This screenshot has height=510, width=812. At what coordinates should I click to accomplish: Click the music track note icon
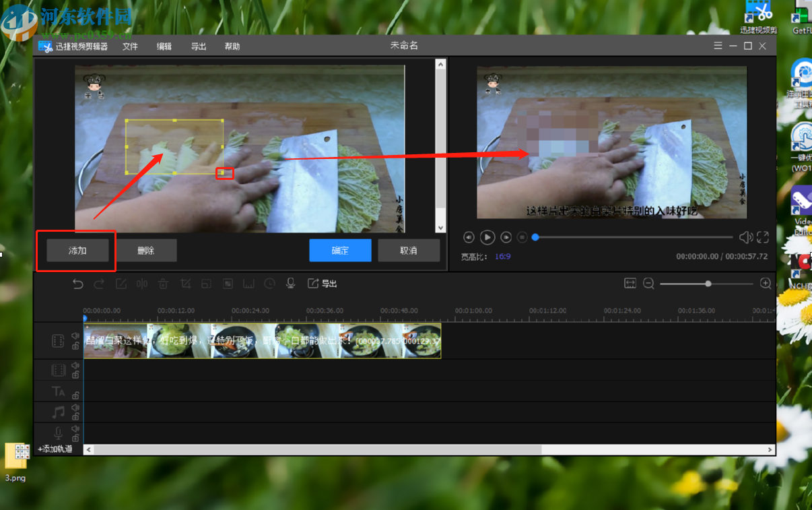(59, 412)
